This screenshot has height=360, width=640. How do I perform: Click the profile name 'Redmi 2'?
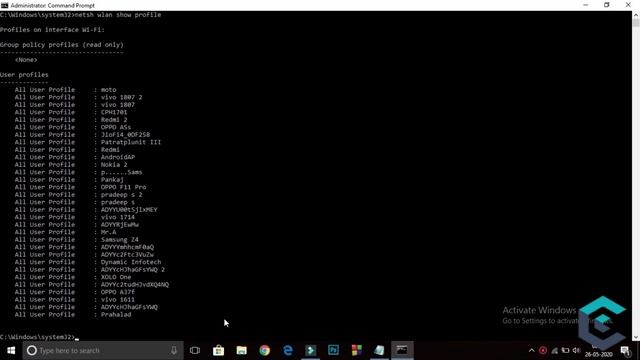(114, 120)
